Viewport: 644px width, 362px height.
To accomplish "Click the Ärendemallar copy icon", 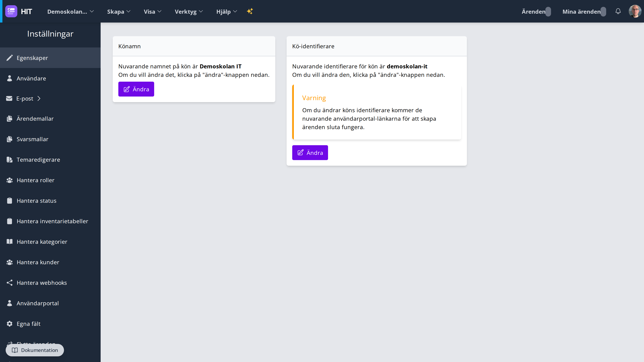I will click(9, 119).
